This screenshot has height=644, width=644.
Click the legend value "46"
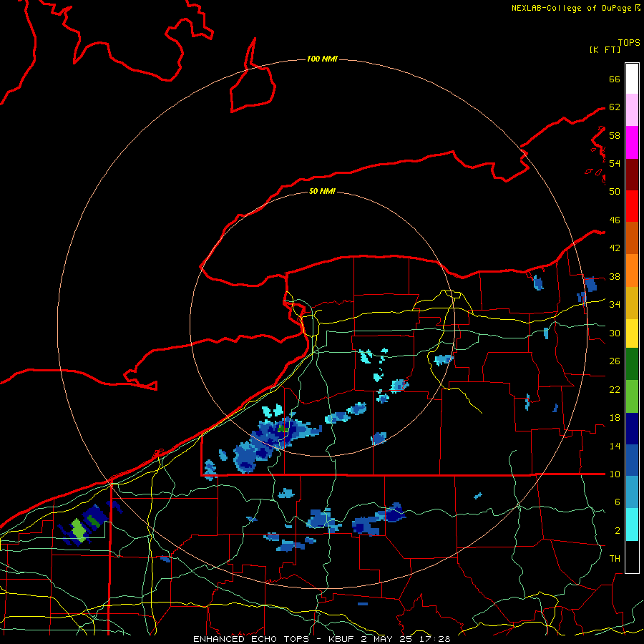(x=615, y=220)
